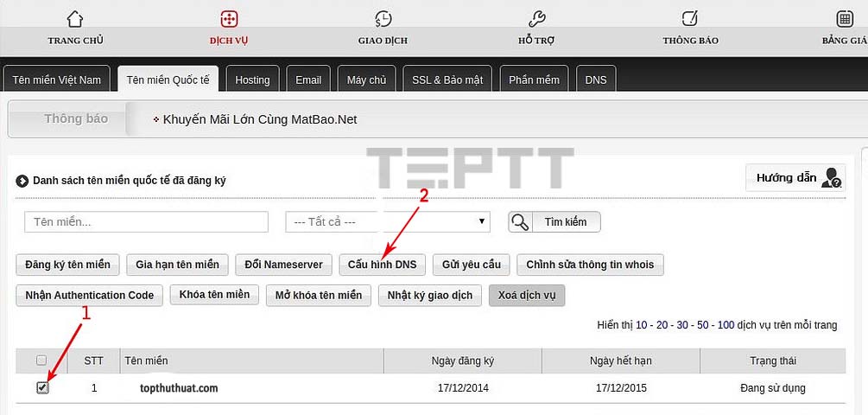Open the THÔNG BÁO menu label

690,41
